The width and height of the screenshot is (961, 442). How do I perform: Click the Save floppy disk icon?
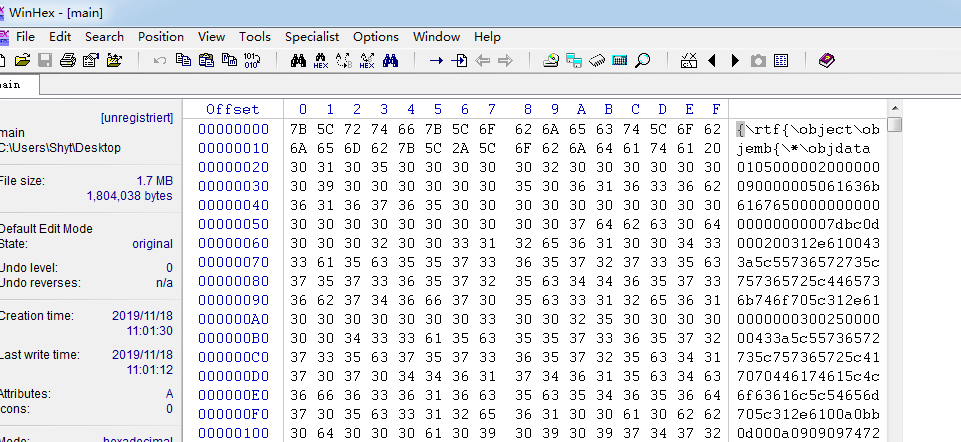45,60
